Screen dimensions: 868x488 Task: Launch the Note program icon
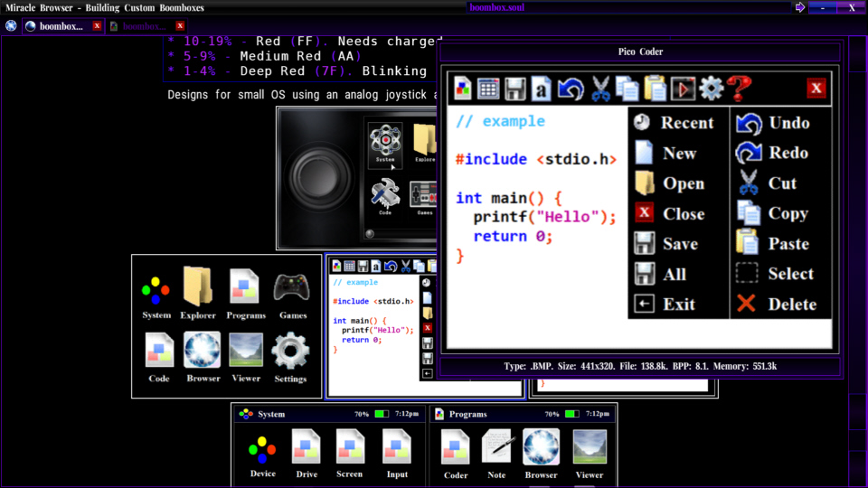[498, 453]
